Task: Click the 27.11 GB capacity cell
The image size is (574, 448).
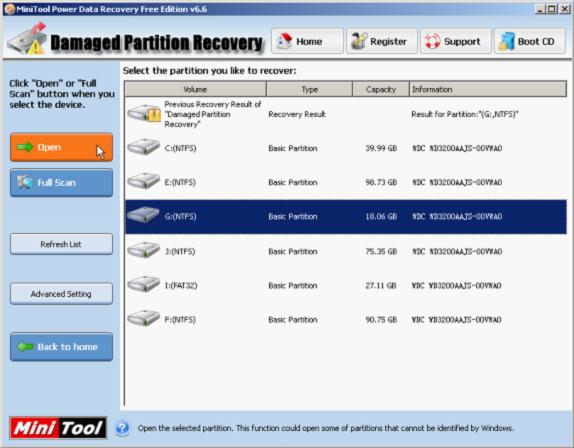Action: (381, 285)
